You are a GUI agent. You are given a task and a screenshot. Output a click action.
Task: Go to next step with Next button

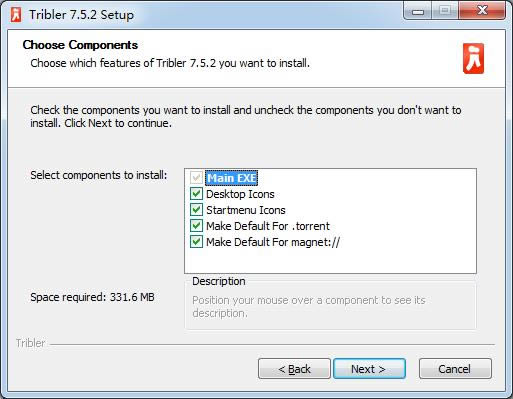pyautogui.click(x=369, y=369)
